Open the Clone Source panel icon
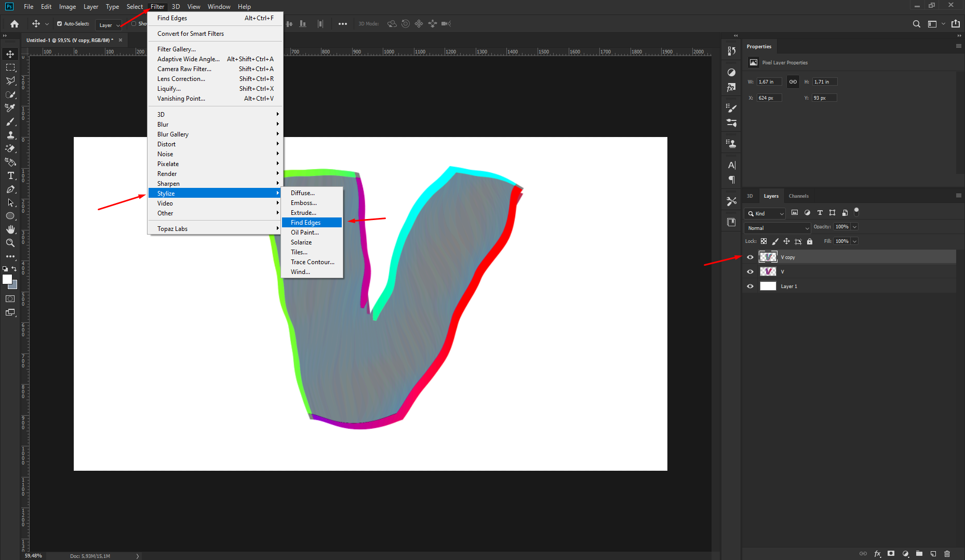This screenshot has height=560, width=965. (731, 143)
